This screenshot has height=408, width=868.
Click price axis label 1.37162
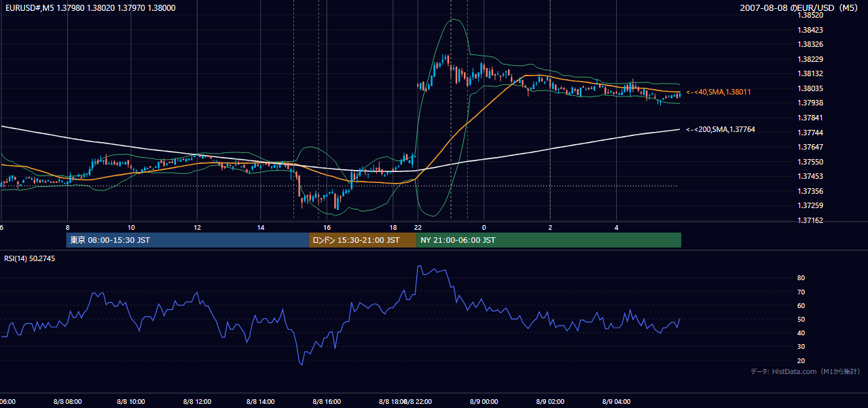coord(810,220)
